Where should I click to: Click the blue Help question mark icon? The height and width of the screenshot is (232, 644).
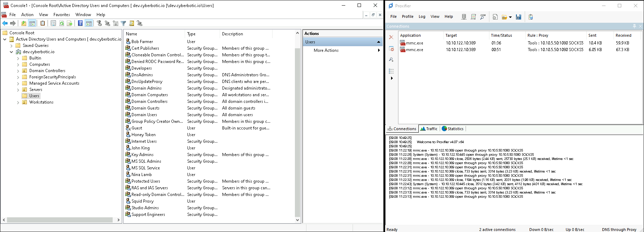[x=80, y=23]
